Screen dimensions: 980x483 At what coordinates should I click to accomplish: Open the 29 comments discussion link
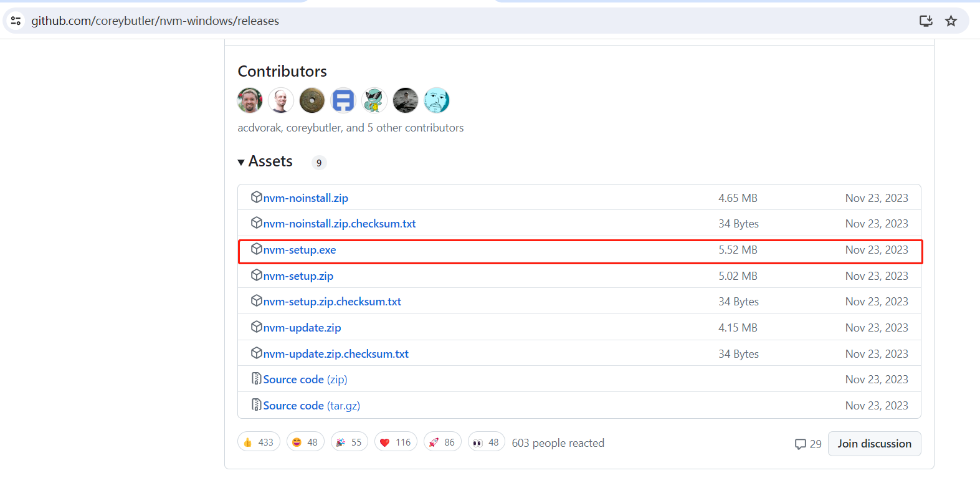[x=808, y=444]
